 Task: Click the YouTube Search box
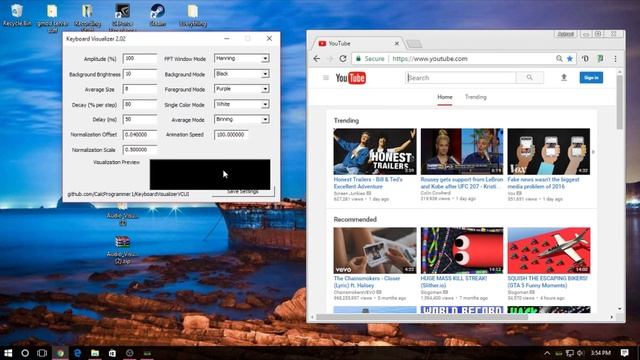[461, 78]
